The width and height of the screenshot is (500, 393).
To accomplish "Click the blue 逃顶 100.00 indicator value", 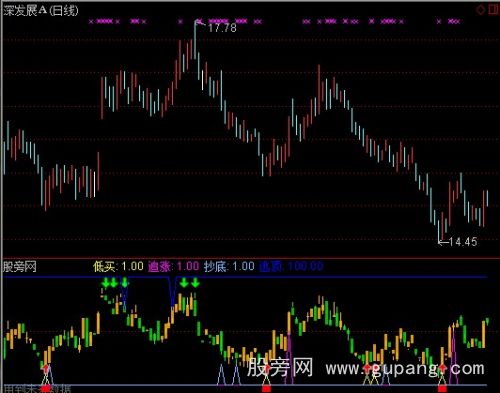I will coord(291,267).
